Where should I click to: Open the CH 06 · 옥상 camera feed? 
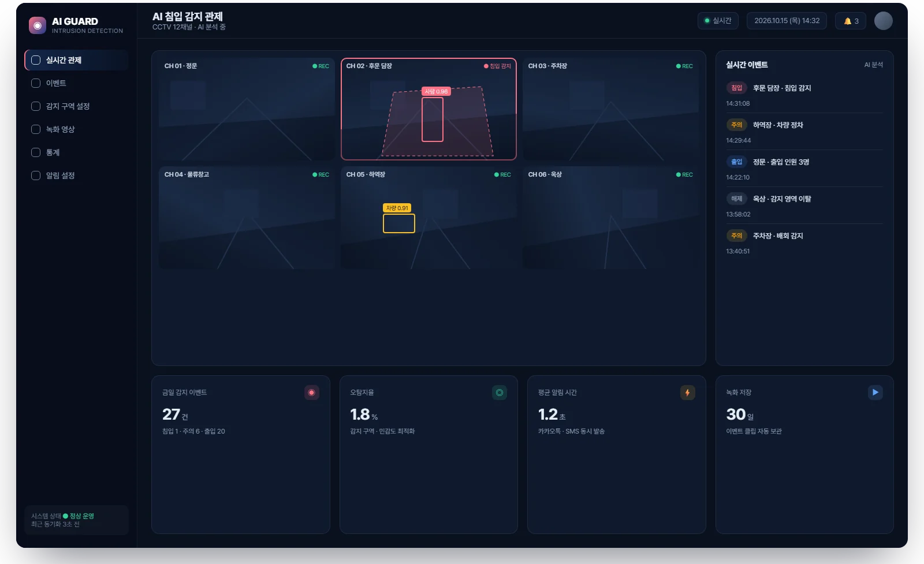pos(610,218)
